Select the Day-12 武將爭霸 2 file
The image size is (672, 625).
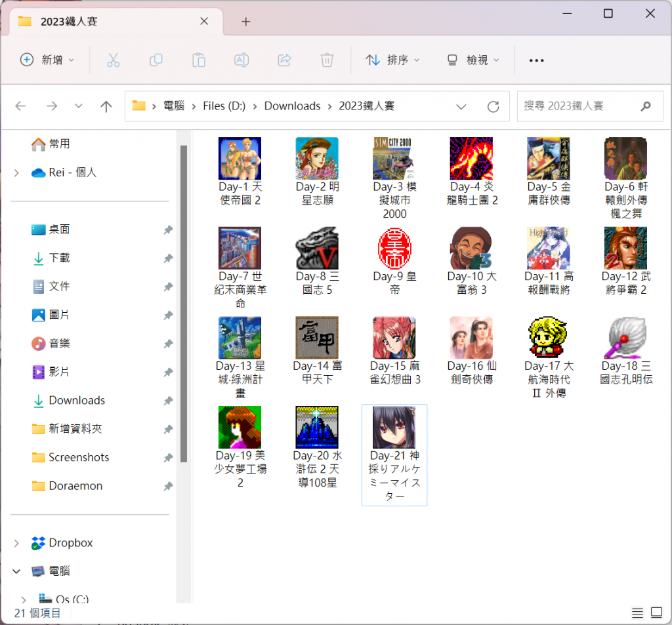coord(625,261)
